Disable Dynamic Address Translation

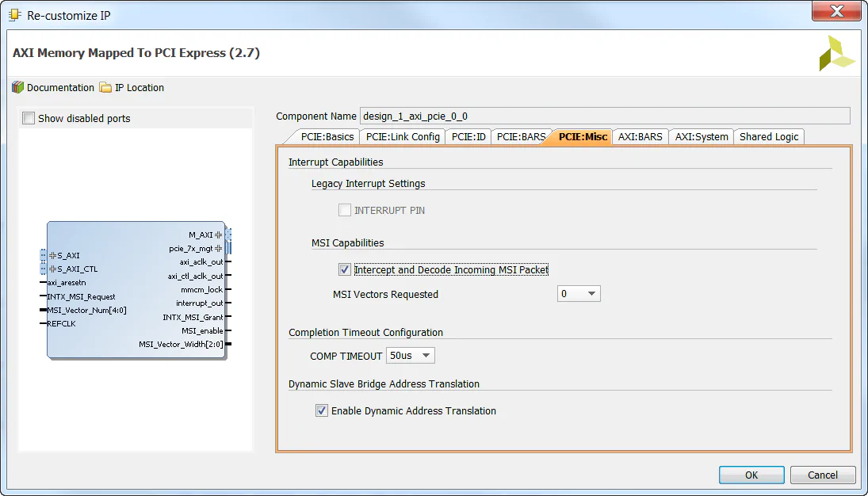(322, 410)
